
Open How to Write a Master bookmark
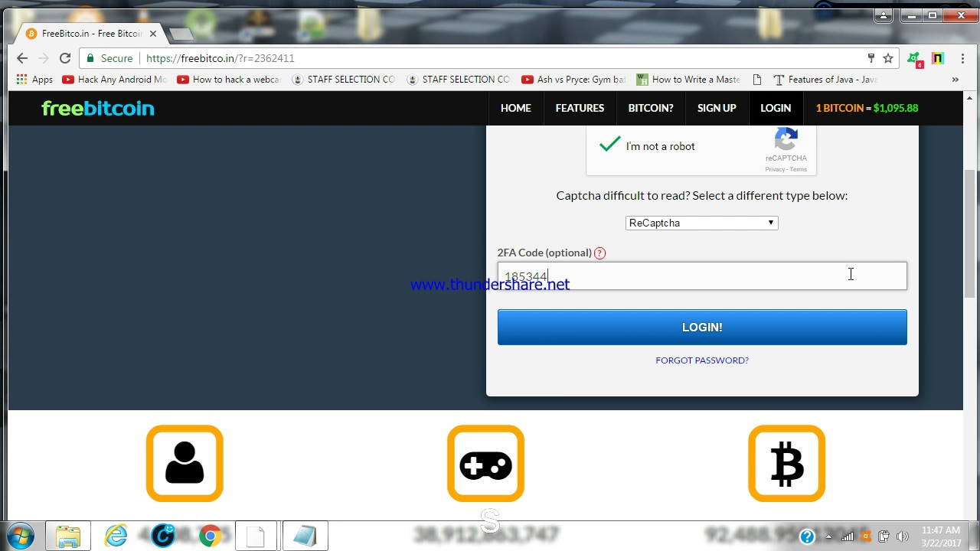(688, 80)
